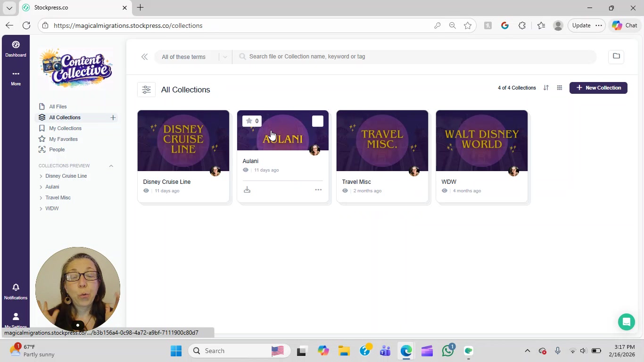Screen dimensions: 644x362
Task: Zoom out using the magnifier icon
Action: (x=453, y=25)
